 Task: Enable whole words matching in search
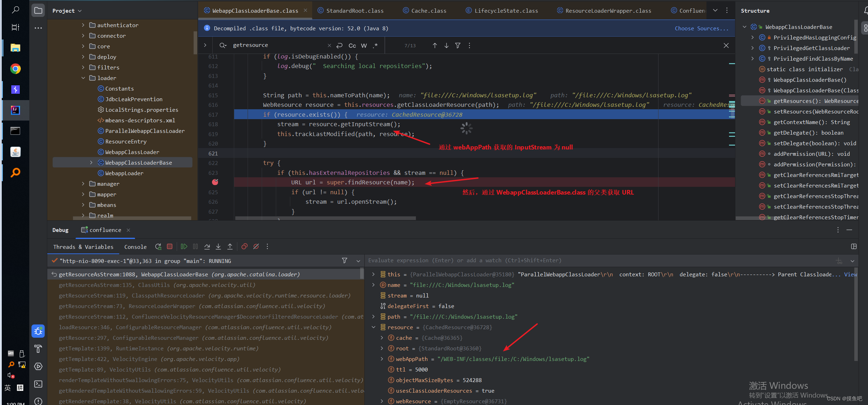(x=364, y=45)
